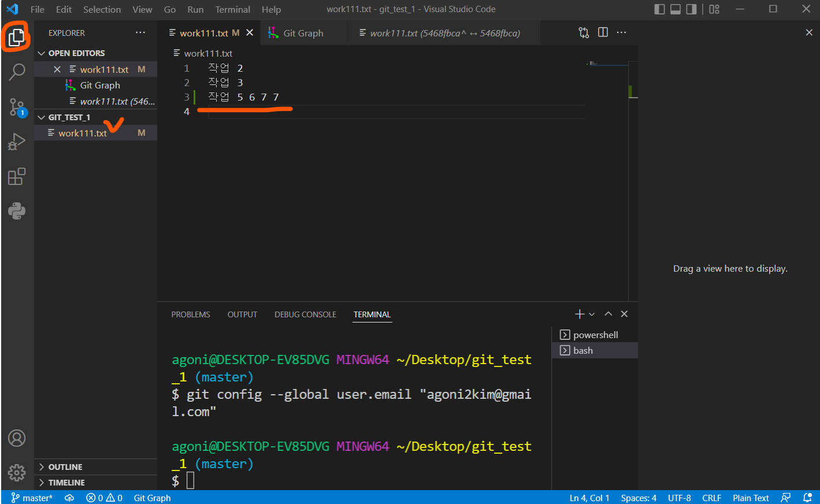Select Git Graph in Open Editors
Image resolution: width=820 pixels, height=504 pixels.
tap(95, 85)
